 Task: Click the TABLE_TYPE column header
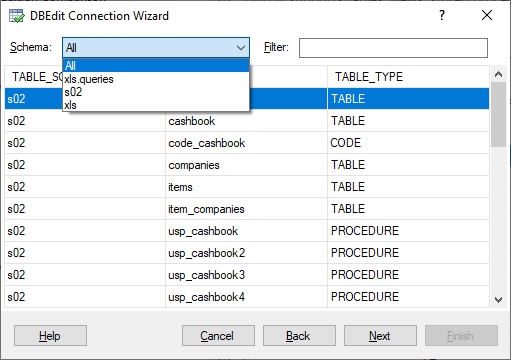(408, 77)
